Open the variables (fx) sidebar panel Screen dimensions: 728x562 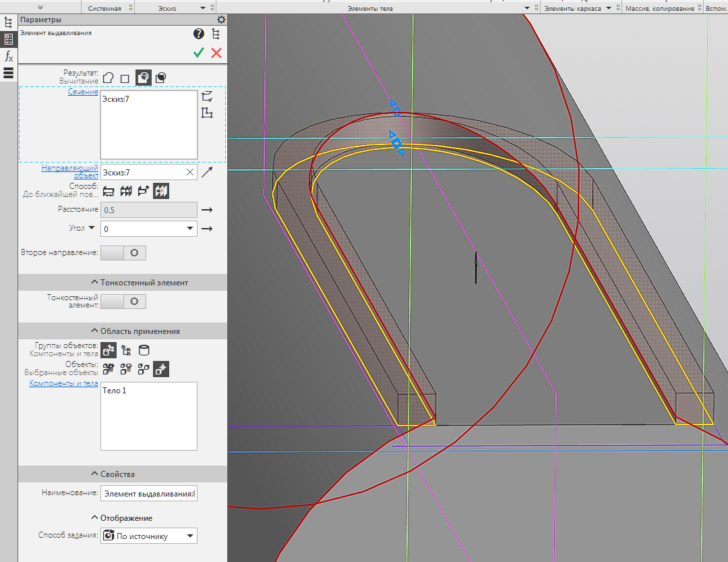(9, 56)
